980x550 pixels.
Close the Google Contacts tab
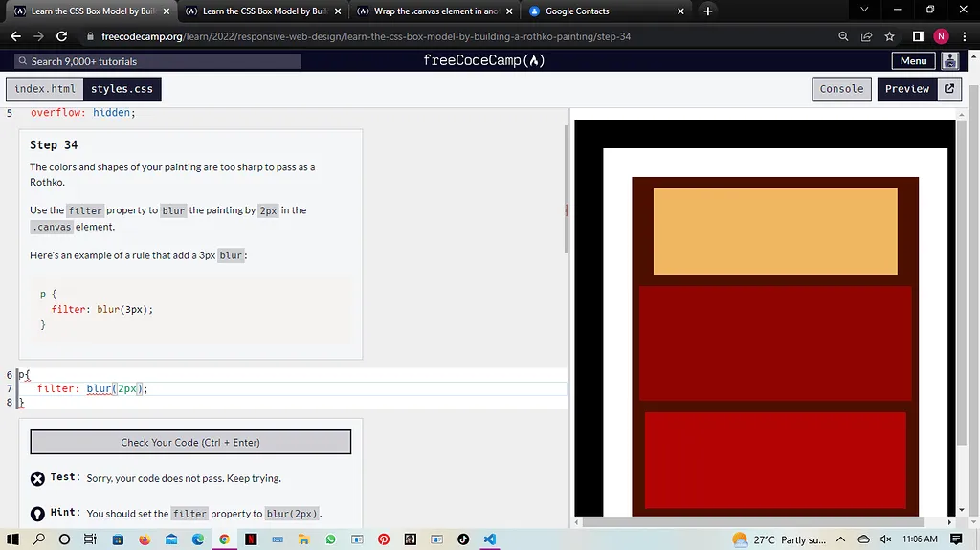(680, 11)
